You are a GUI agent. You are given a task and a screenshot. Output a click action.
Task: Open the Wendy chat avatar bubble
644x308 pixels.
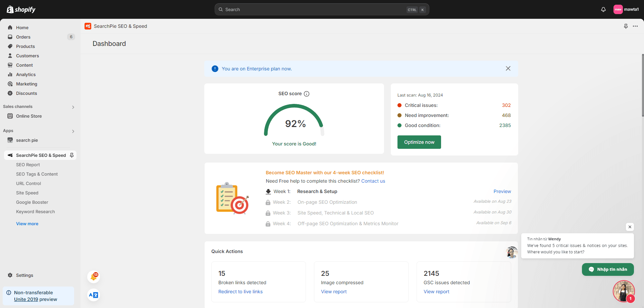624,291
